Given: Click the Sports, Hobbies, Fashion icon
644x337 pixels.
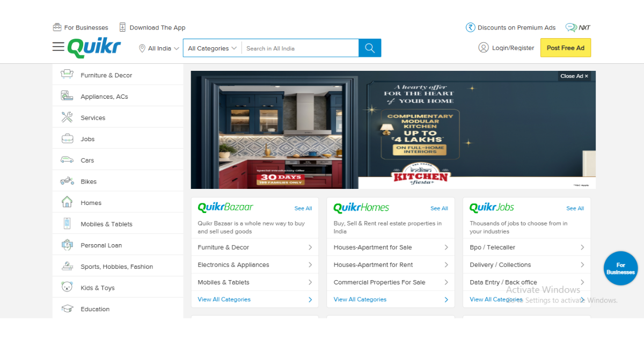Looking at the screenshot, I should tap(67, 266).
